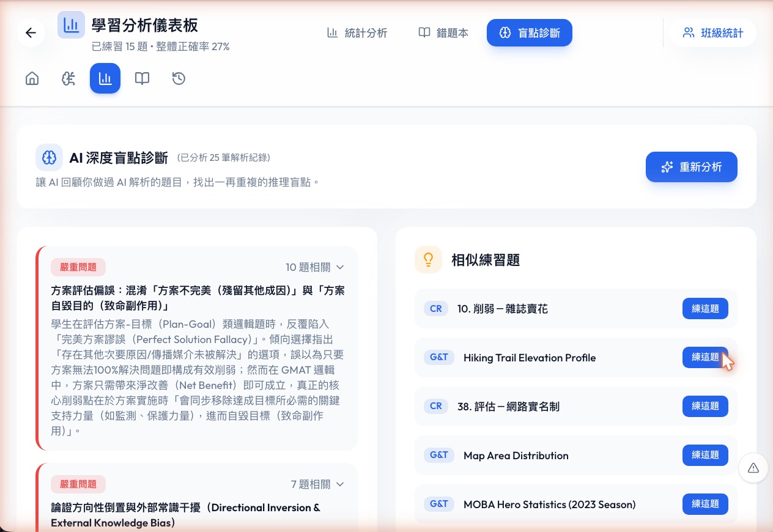Click the back arrow button
773x532 pixels.
[31, 33]
